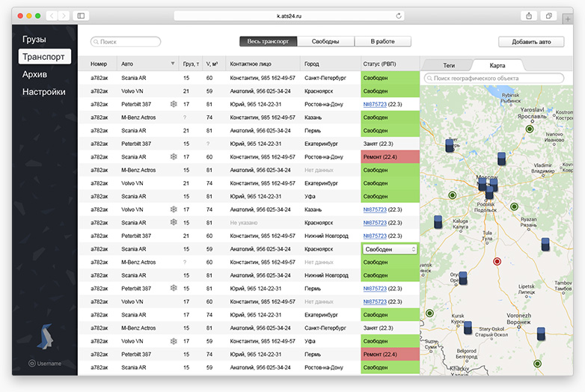The width and height of the screenshot is (585, 392).
Task: Select the blue truck marker near Orel
Action: [463, 278]
